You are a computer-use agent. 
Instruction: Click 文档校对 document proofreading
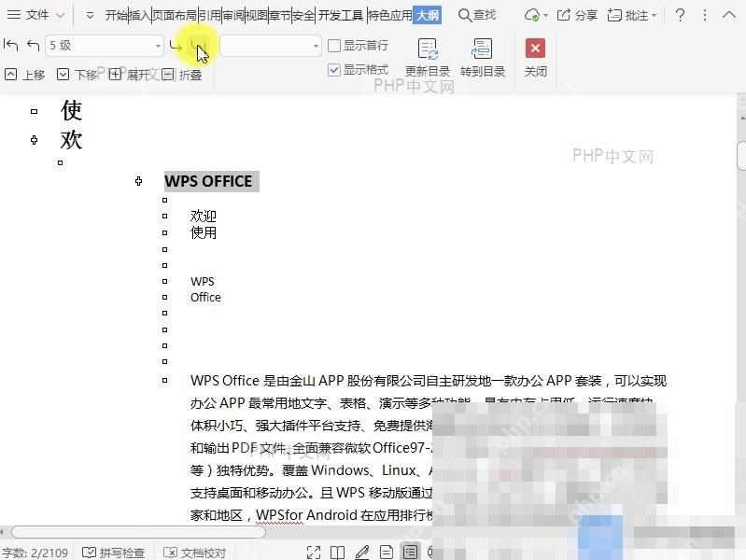tap(194, 553)
